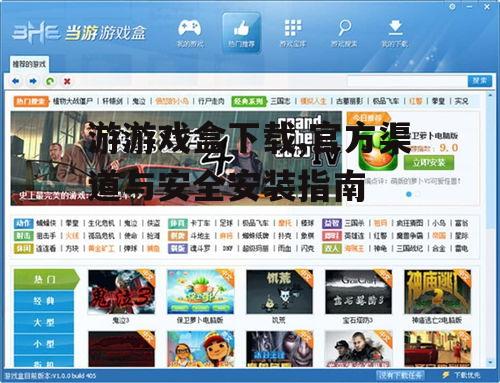500x383 pixels.
Task: Open the Subway Surfers cartoon thumbnail
Action: 200,349
